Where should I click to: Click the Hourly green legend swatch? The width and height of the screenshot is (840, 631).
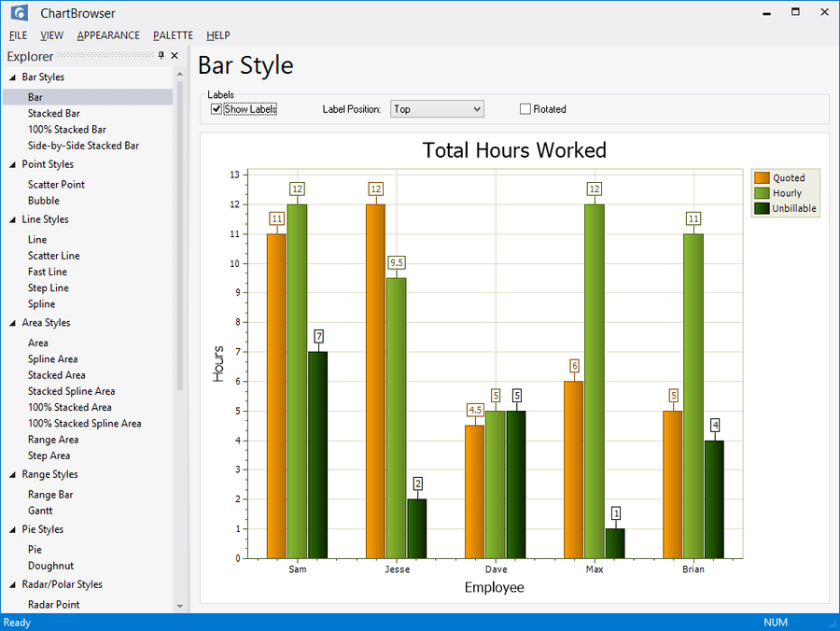pos(762,193)
